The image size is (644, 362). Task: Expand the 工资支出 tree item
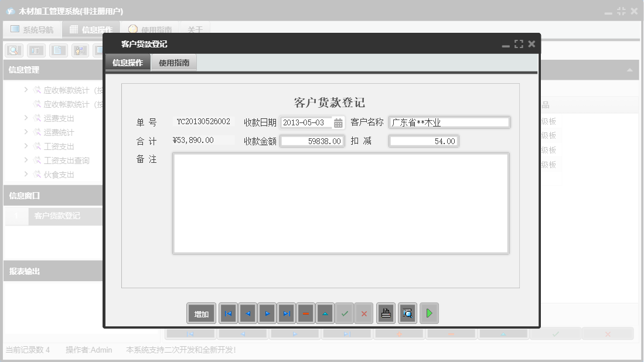point(25,146)
